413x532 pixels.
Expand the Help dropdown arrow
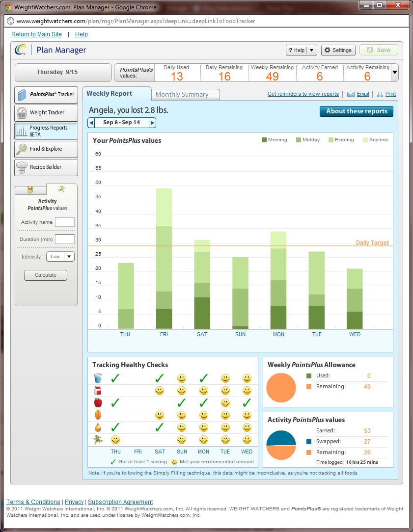point(312,50)
